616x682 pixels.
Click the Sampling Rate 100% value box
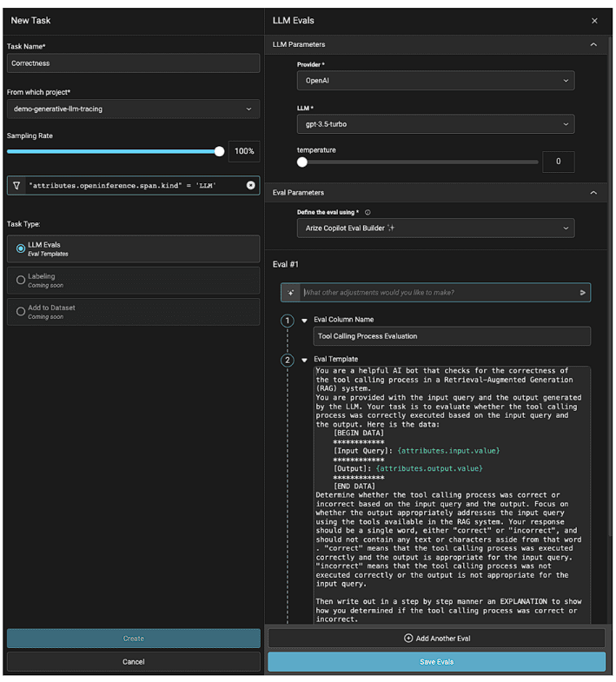point(244,151)
